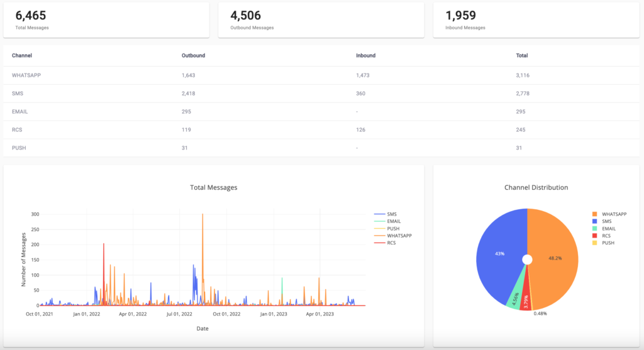Click WhatsApp inbound value 1,473
The image size is (644, 350).
pos(363,75)
